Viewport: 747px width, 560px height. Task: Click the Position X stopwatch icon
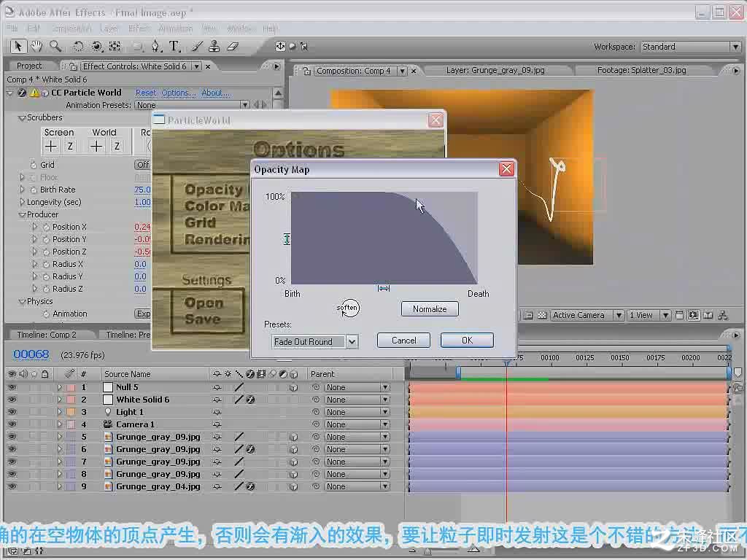pyautogui.click(x=46, y=227)
